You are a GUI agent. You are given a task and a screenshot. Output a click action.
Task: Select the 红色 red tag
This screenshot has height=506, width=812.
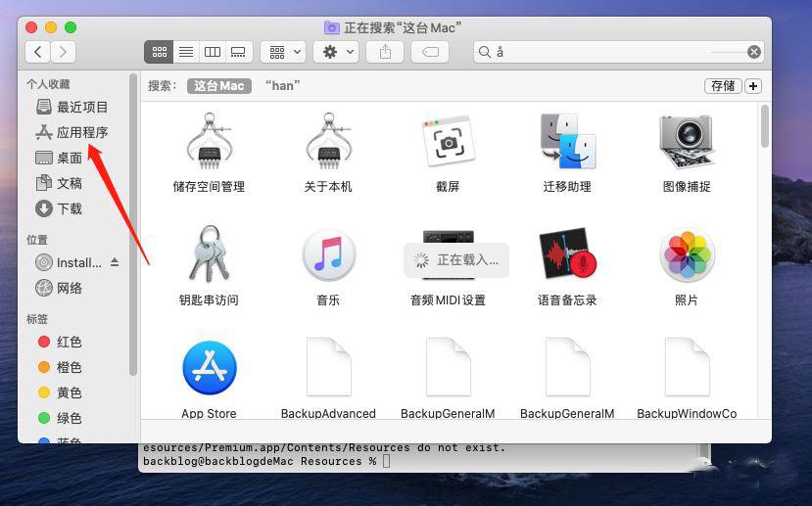coord(69,342)
